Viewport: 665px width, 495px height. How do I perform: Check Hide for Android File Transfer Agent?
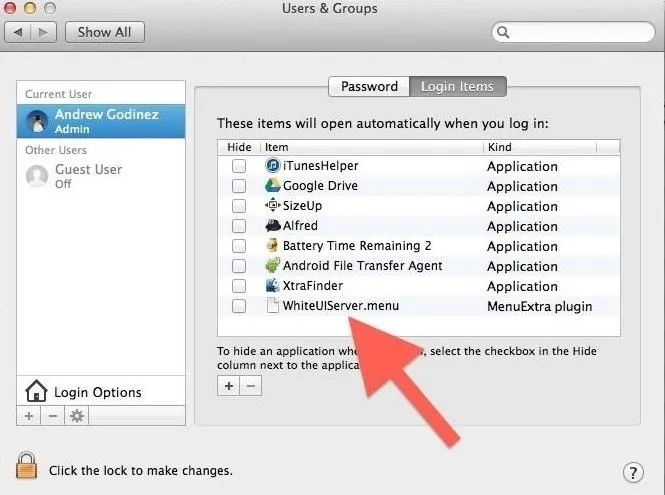coord(239,266)
